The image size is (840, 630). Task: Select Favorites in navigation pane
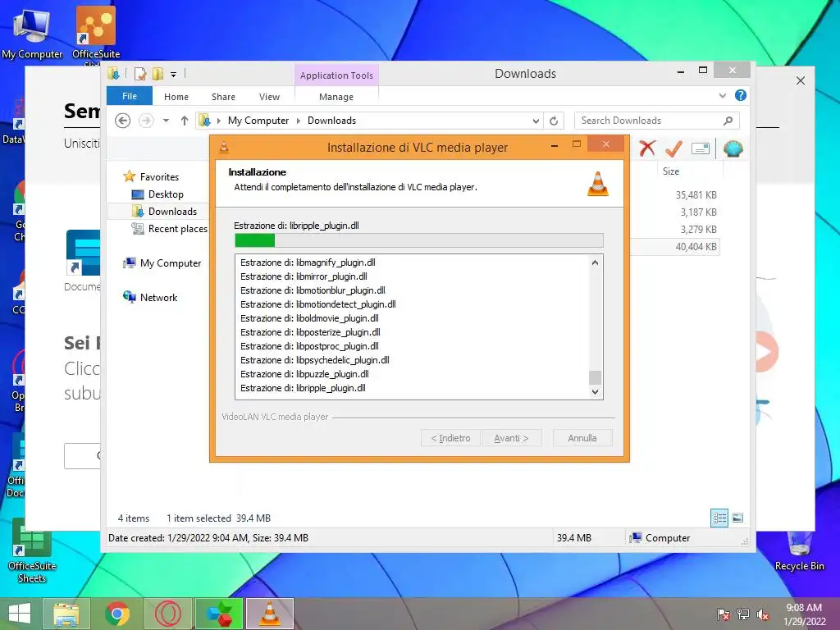160,177
